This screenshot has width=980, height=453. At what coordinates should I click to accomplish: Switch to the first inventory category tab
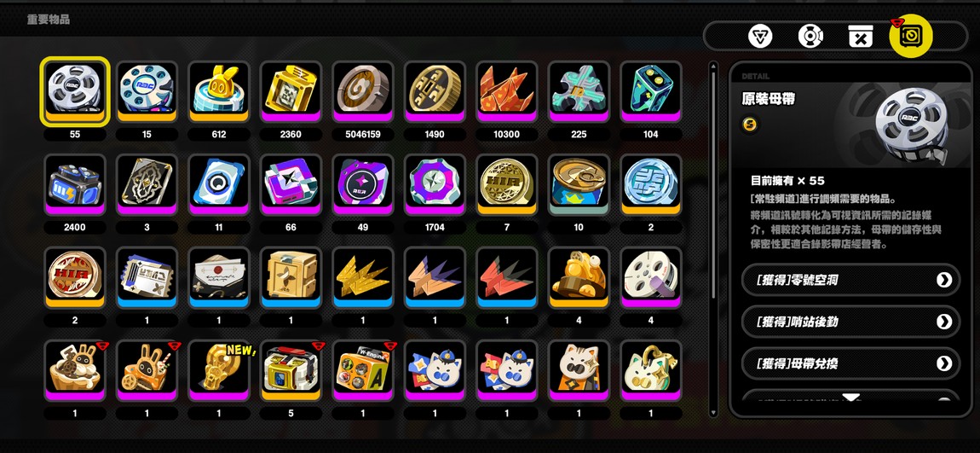point(761,37)
